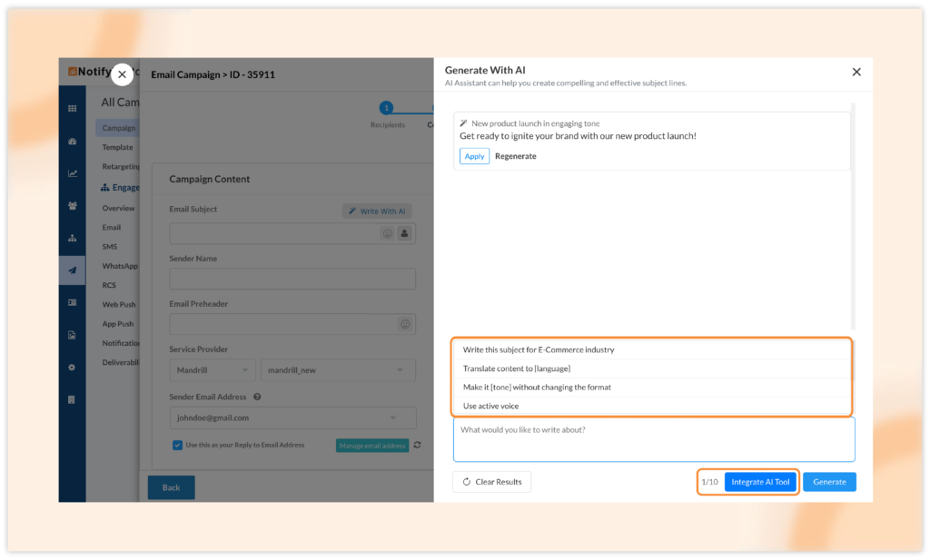Viewport: 930px width, 560px height.
Task: Choose 'Make it [tone] without changing the format'
Action: coord(651,388)
